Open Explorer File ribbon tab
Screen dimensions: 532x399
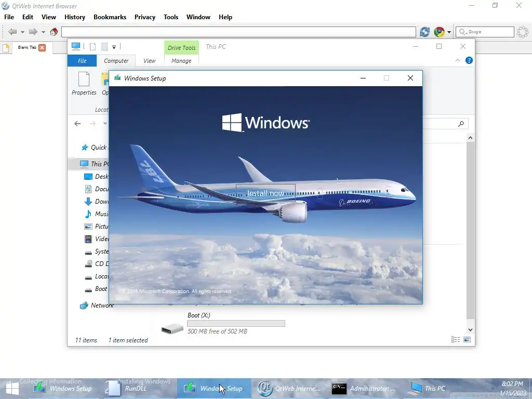click(82, 61)
